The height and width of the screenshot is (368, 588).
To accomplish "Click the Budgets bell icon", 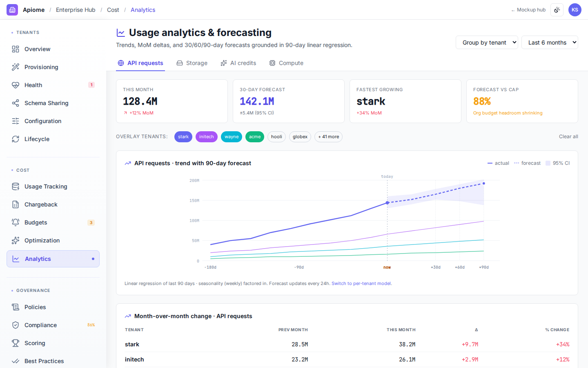I will pos(16,222).
